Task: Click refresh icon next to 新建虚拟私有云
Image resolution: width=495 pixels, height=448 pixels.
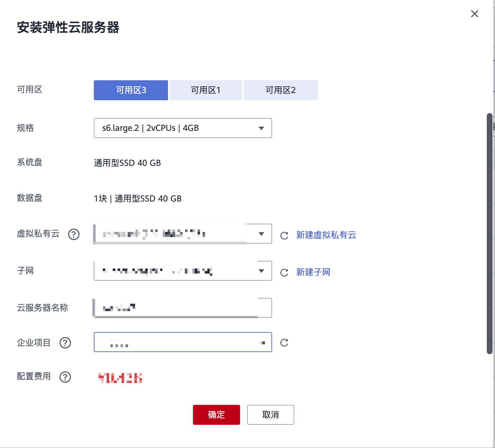Action: (284, 235)
